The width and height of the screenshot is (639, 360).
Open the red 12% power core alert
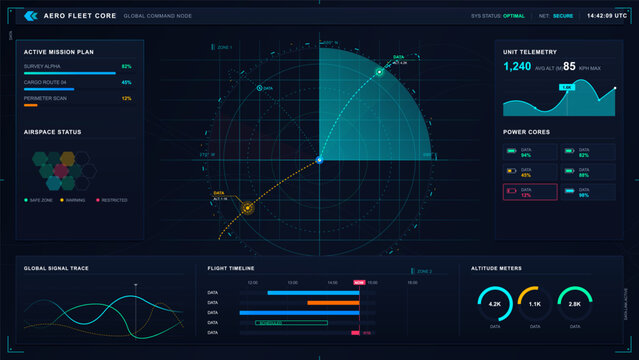point(530,192)
